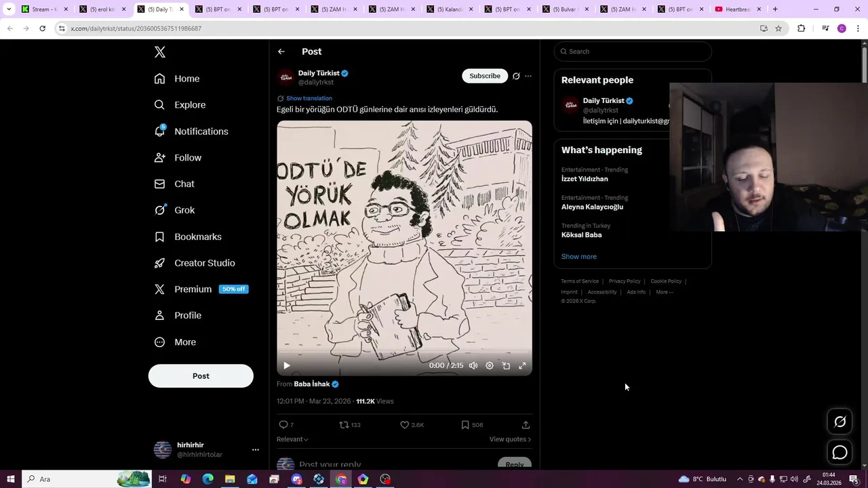Image resolution: width=868 pixels, height=488 pixels.
Task: Click the Grok icon beside Subscribe
Action: [516, 76]
